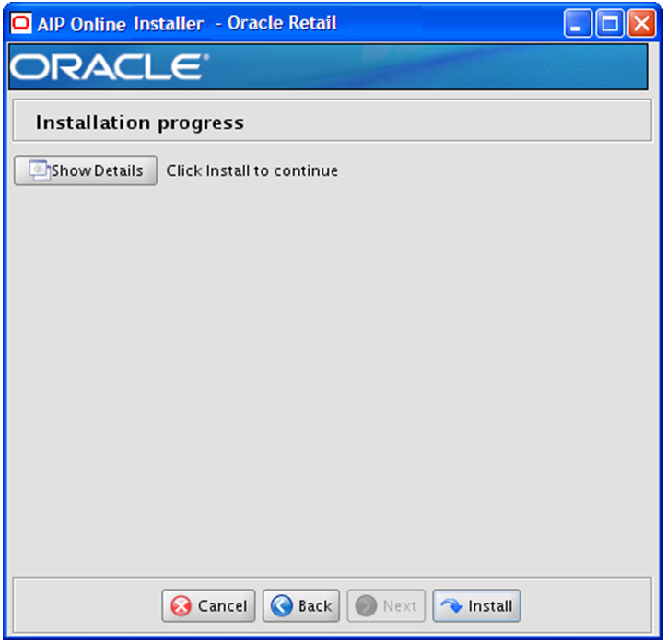667x644 pixels.
Task: Click the 'Installation progress' heading
Action: coord(140,123)
